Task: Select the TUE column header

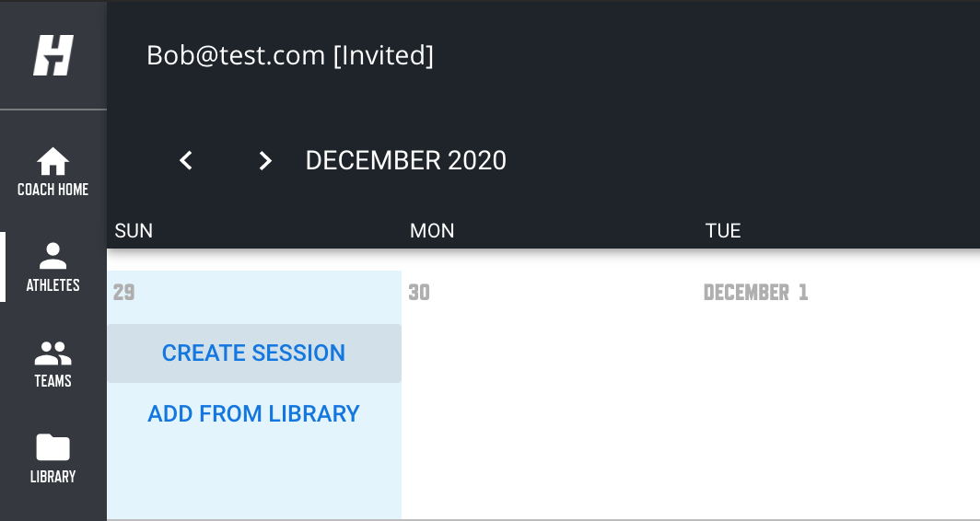Action: click(x=723, y=230)
